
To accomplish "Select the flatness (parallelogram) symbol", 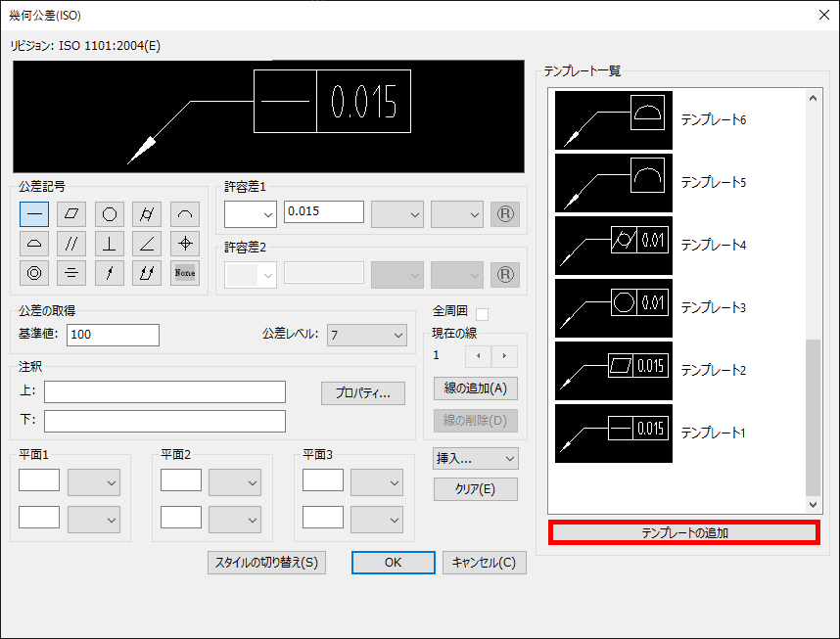I will (x=71, y=213).
